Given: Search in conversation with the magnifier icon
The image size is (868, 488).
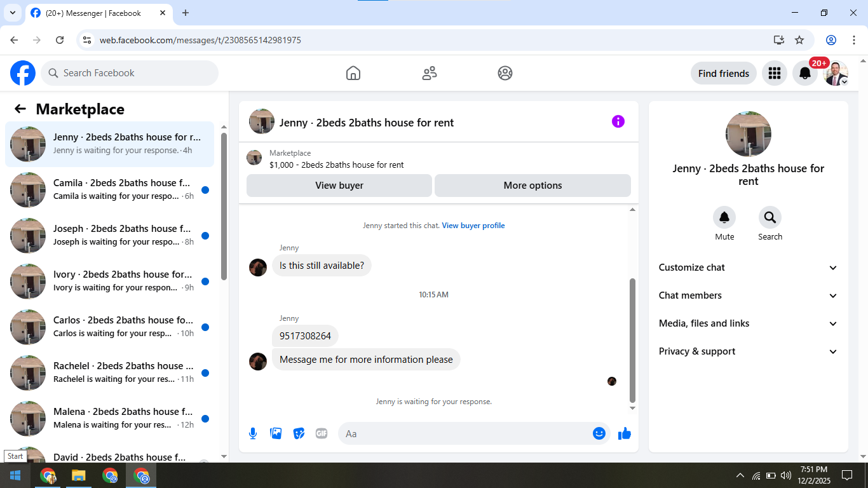Looking at the screenshot, I should 770,218.
